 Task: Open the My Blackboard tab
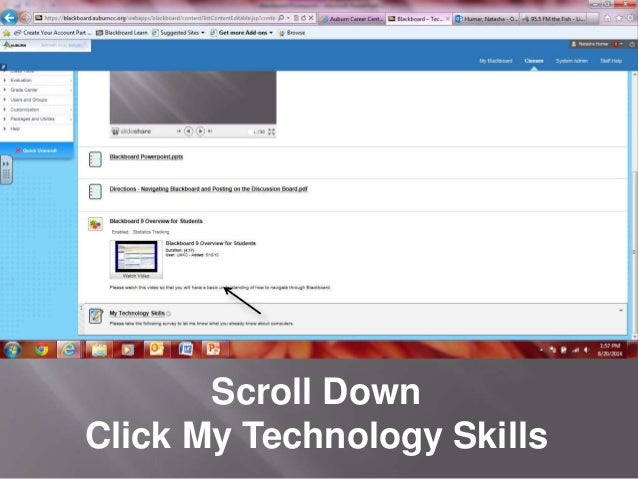tap(496, 61)
